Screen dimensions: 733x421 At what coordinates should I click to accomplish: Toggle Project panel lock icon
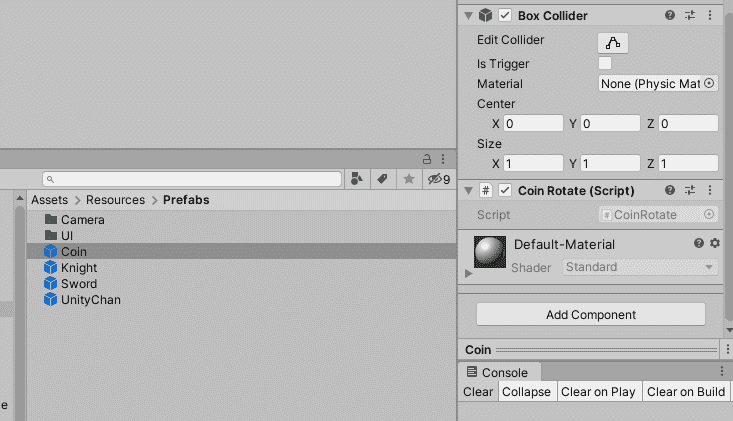coord(427,159)
